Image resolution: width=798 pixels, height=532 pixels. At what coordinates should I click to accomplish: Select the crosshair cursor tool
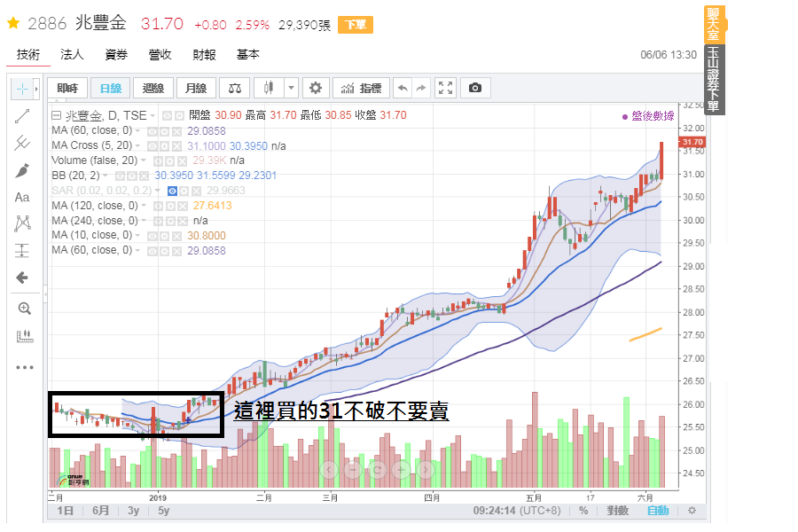22,89
